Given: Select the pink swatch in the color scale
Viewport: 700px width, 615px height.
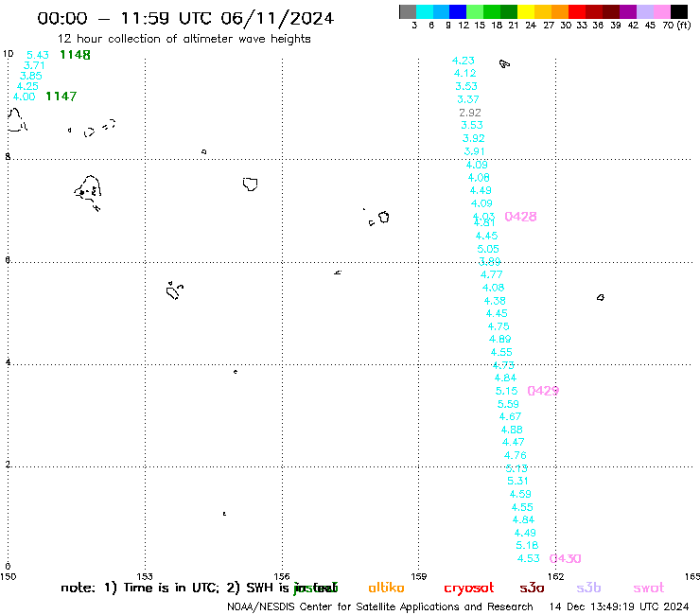Looking at the screenshot, I should coord(662,11).
